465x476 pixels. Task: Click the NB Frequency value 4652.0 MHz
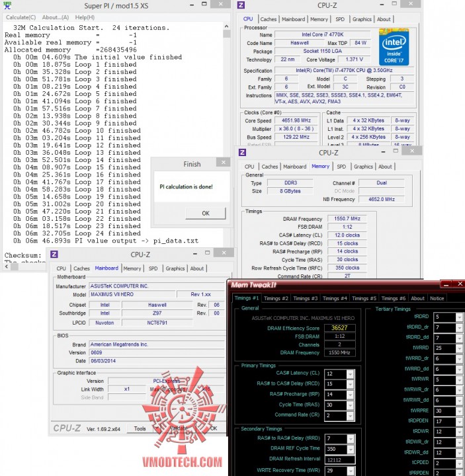tap(382, 199)
